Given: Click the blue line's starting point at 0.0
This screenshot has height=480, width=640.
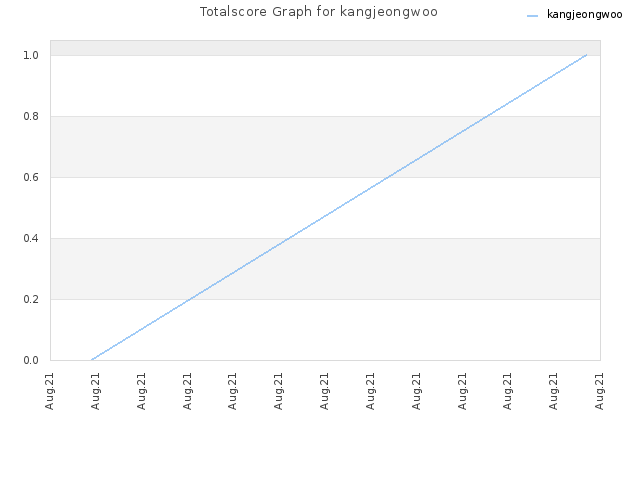Looking at the screenshot, I should tap(92, 360).
